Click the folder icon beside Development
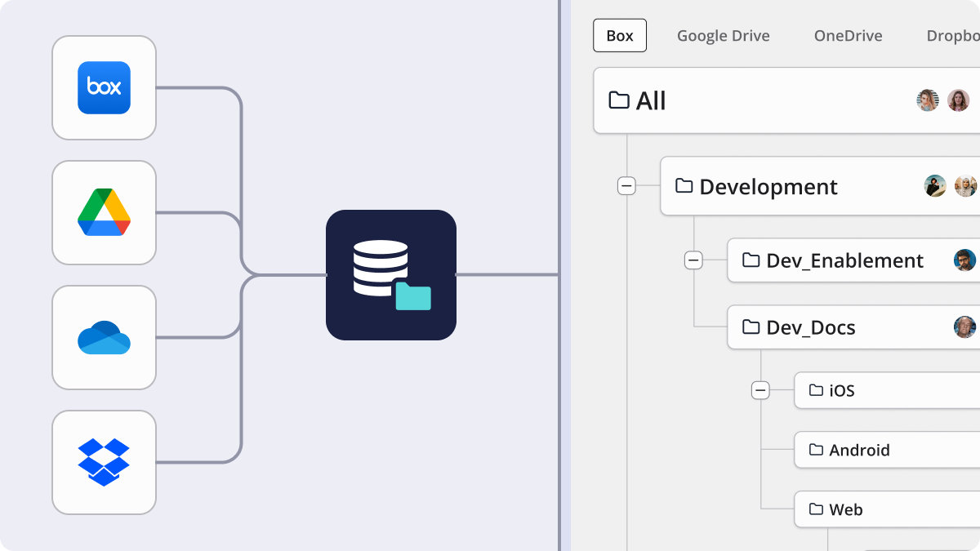 pyautogui.click(x=684, y=186)
